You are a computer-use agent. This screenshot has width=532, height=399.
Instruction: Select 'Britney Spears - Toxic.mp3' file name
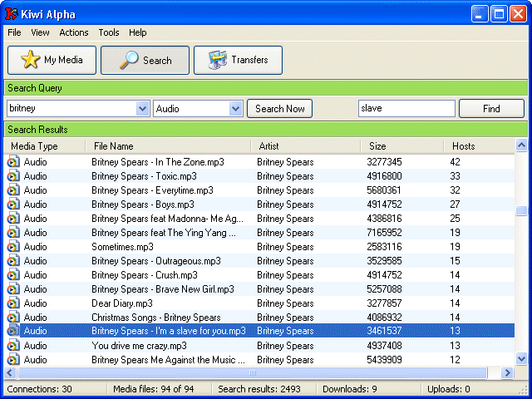(x=144, y=176)
